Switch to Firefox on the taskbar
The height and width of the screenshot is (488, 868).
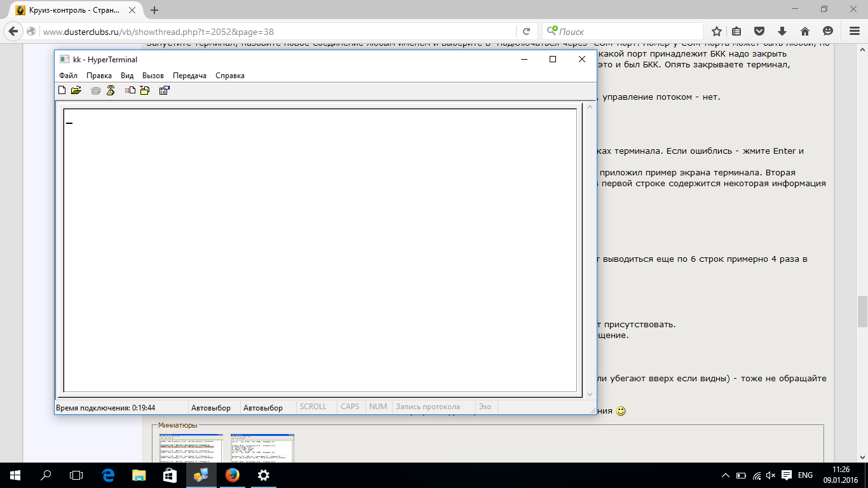(232, 475)
